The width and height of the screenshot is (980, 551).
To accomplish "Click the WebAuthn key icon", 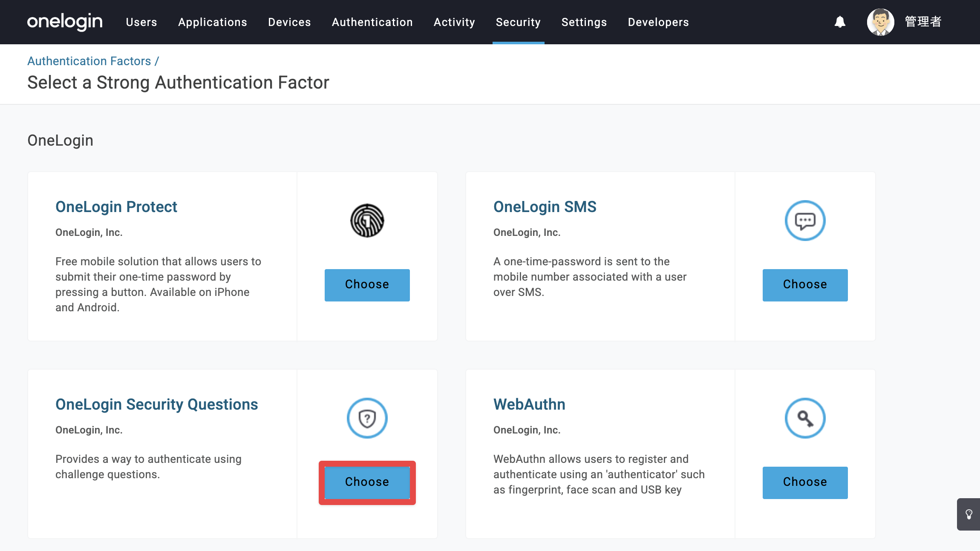I will (805, 418).
